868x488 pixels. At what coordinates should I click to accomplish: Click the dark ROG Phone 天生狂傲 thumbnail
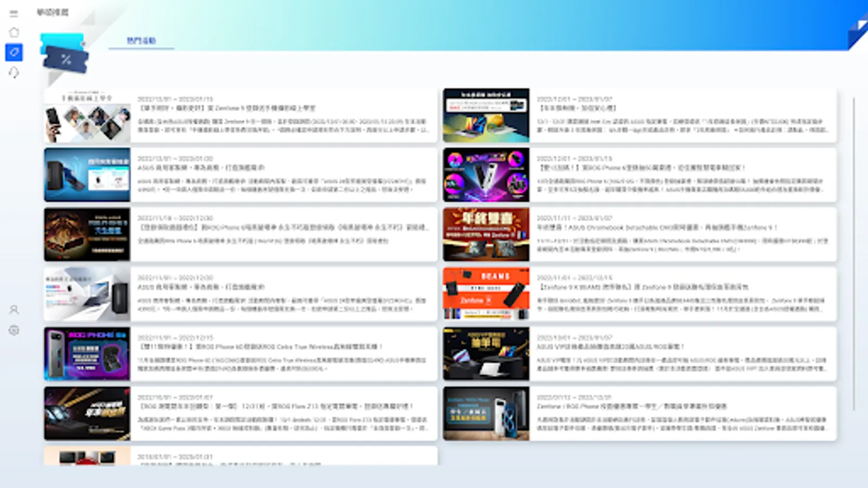[87, 234]
